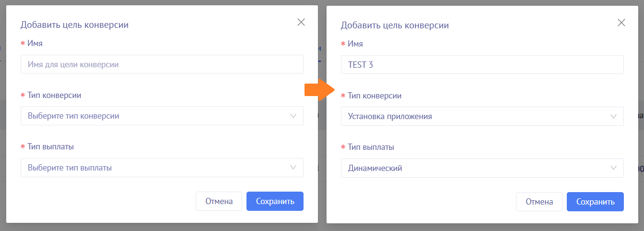Focus the name field containing TEST 3
Viewport: 644px width, 231px height.
(482, 64)
